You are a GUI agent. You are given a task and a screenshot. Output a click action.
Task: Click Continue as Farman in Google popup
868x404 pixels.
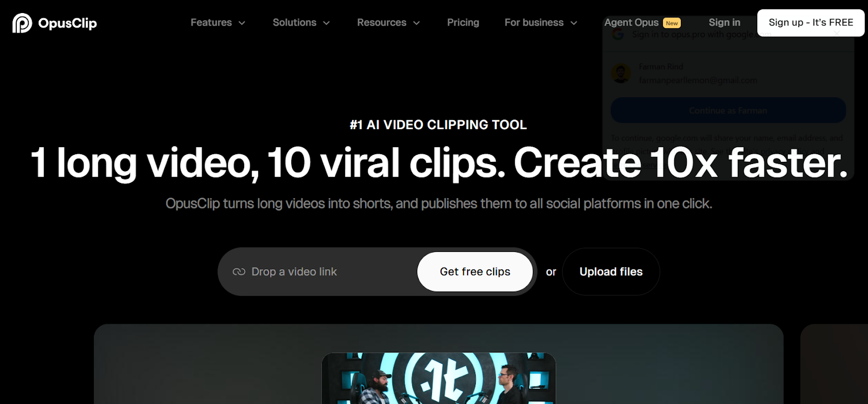pos(728,110)
